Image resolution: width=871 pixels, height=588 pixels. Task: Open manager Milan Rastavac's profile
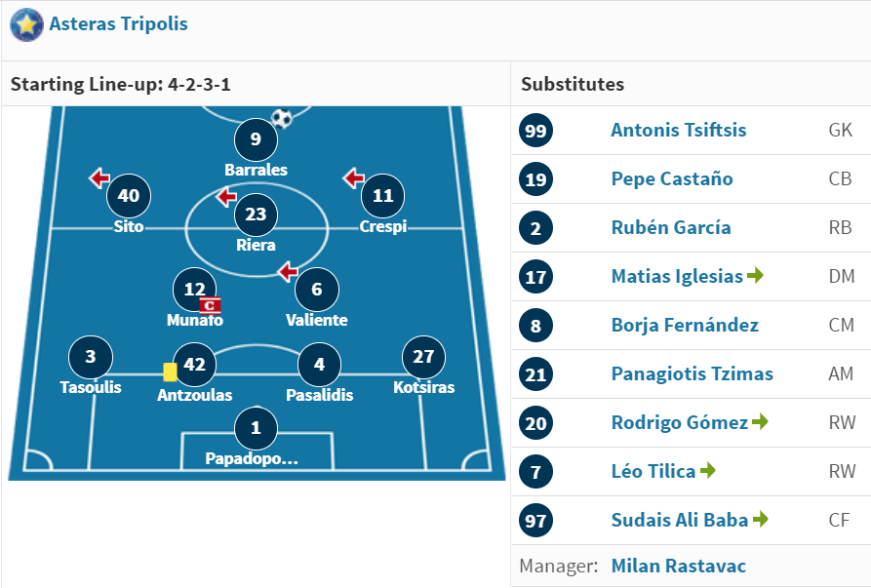point(678,566)
